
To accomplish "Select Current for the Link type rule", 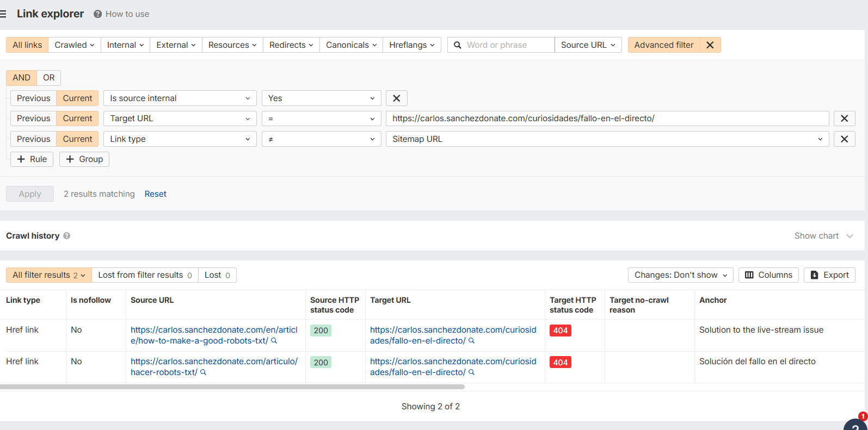I will click(77, 139).
